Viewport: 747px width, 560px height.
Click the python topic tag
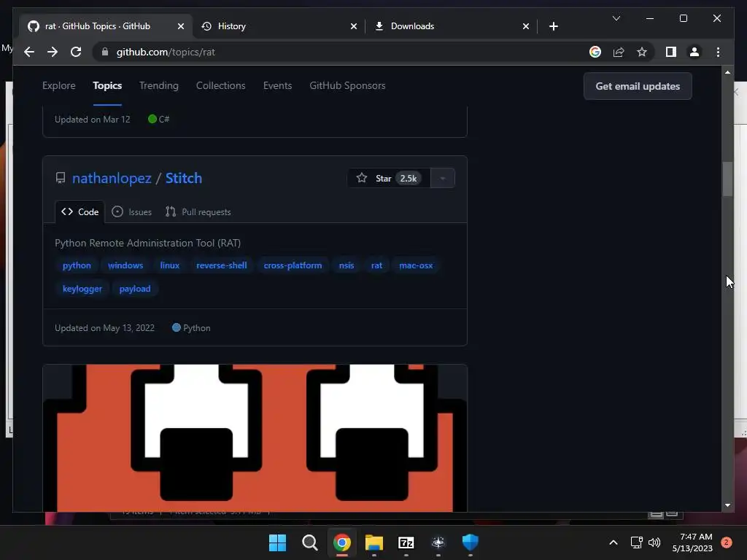point(77,265)
